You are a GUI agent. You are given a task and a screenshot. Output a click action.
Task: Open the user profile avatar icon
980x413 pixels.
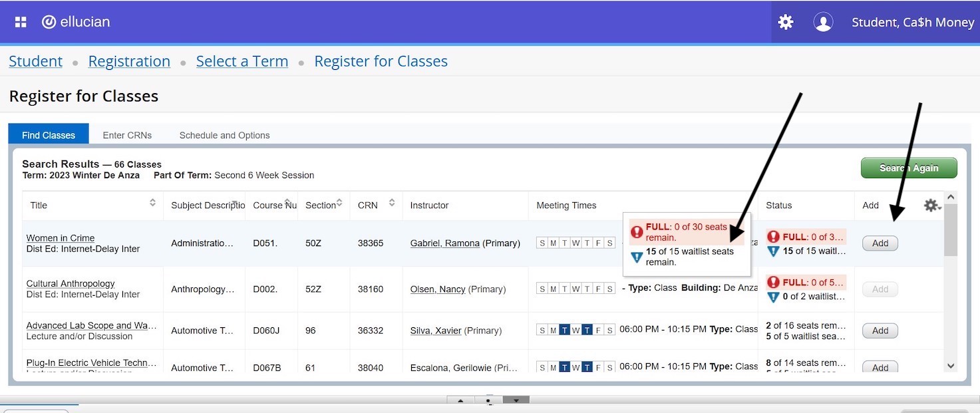tap(823, 23)
